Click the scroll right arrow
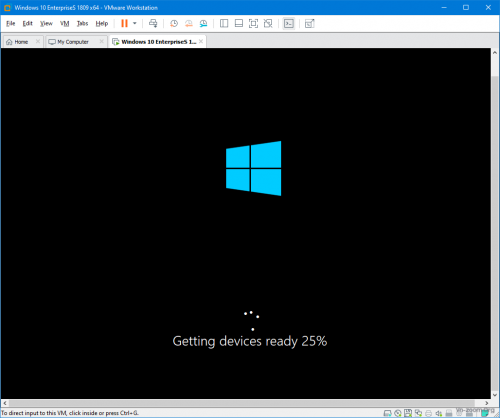Image resolution: width=500 pixels, height=418 pixels. click(x=487, y=403)
